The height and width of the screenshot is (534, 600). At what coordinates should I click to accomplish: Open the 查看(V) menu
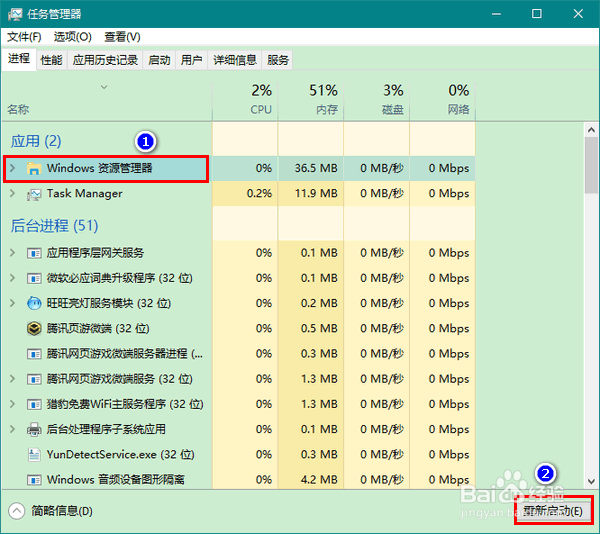122,37
